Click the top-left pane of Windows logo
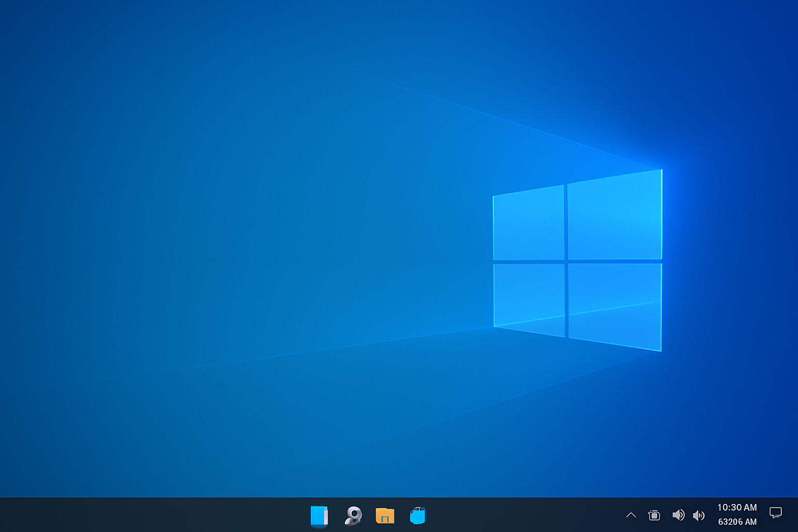This screenshot has width=798, height=532. coord(528,223)
